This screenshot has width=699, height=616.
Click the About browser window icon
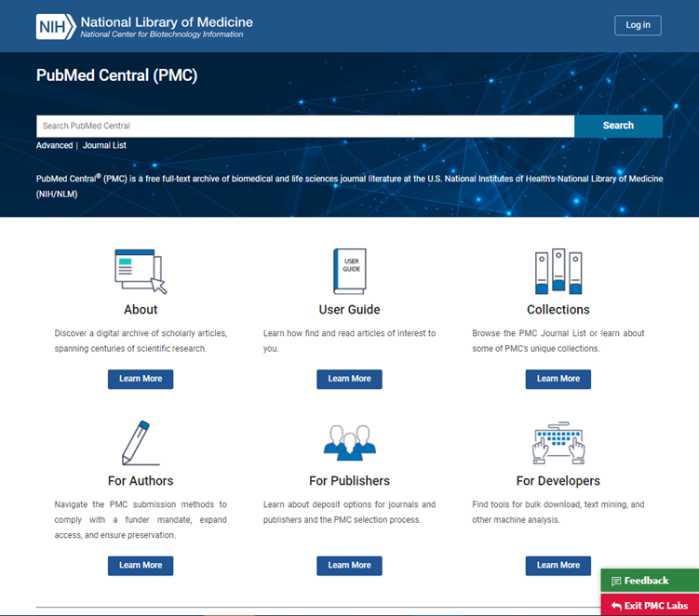141,272
